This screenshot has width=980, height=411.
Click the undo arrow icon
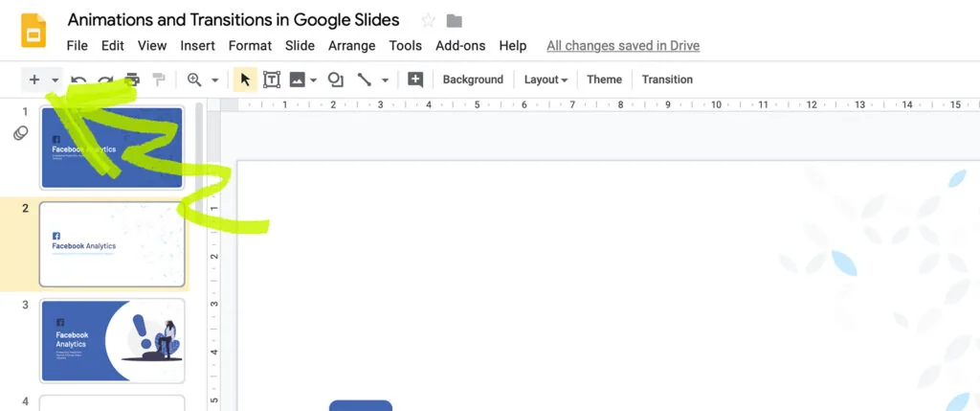pos(78,80)
